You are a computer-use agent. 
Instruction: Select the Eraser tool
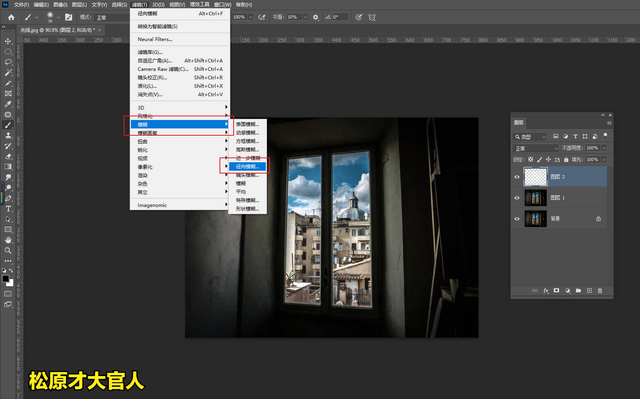pos(8,156)
